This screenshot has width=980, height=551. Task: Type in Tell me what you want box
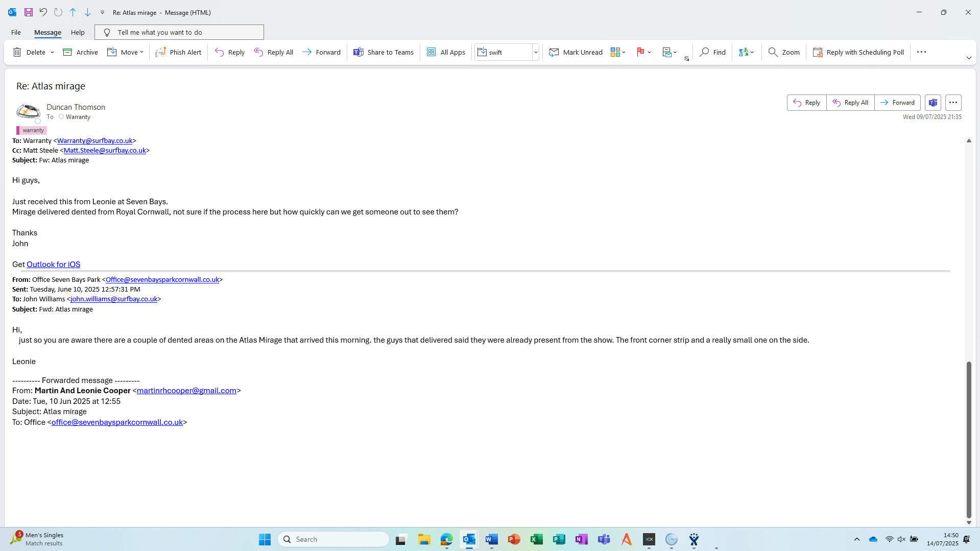(184, 32)
